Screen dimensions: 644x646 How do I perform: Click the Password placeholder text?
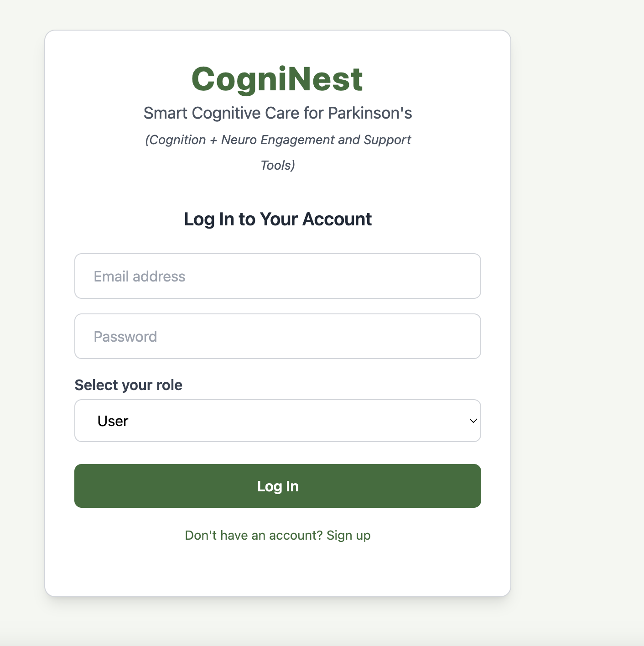pyautogui.click(x=125, y=337)
